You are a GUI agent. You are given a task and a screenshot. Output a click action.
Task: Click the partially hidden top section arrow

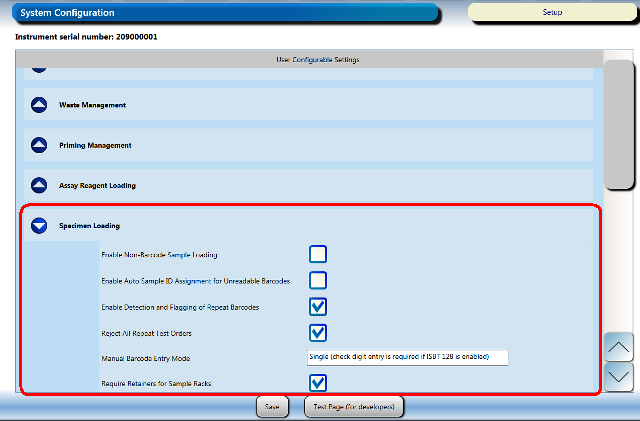(x=39, y=70)
